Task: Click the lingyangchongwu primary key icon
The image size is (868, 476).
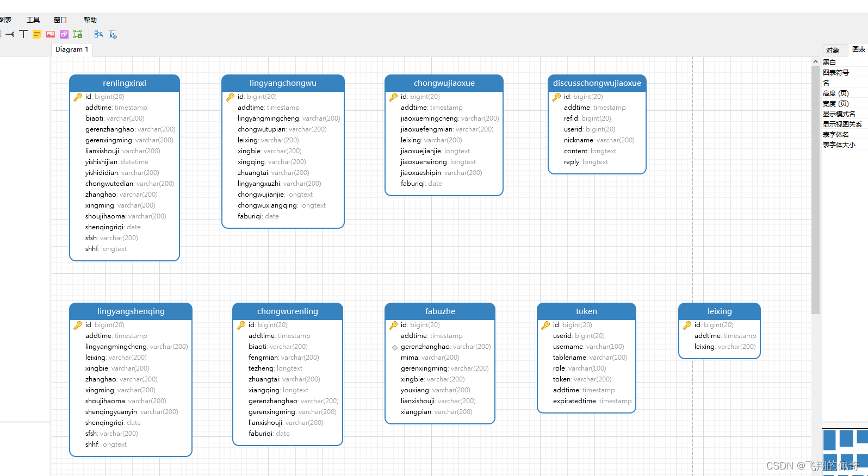Action: pyautogui.click(x=231, y=97)
